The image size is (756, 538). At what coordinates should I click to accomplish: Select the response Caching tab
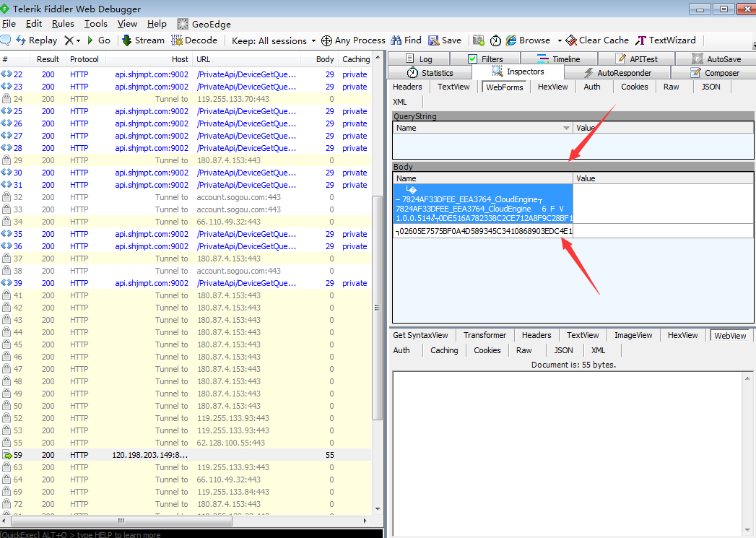[444, 350]
